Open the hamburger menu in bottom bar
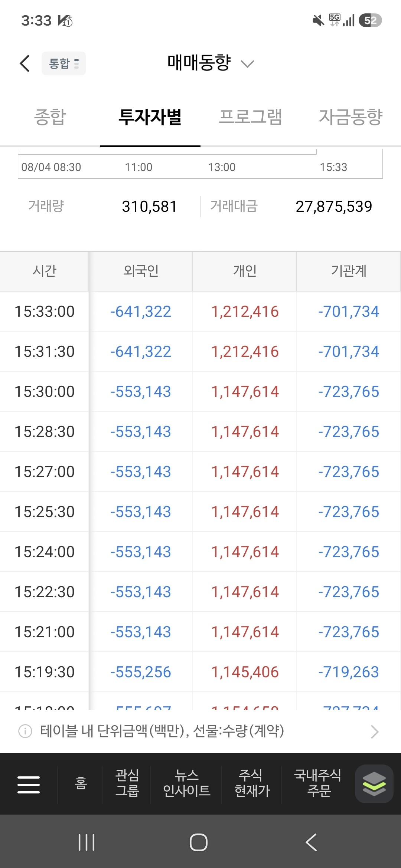 point(29,785)
